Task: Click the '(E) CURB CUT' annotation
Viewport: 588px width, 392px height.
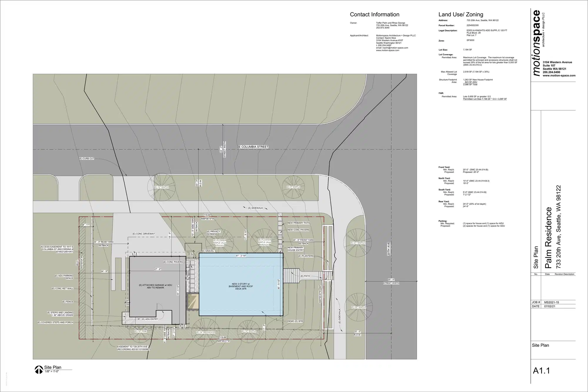Action: click(x=87, y=159)
